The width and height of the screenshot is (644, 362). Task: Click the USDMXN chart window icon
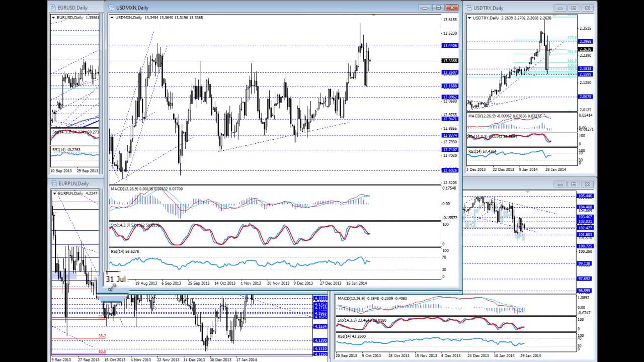pyautogui.click(x=111, y=8)
